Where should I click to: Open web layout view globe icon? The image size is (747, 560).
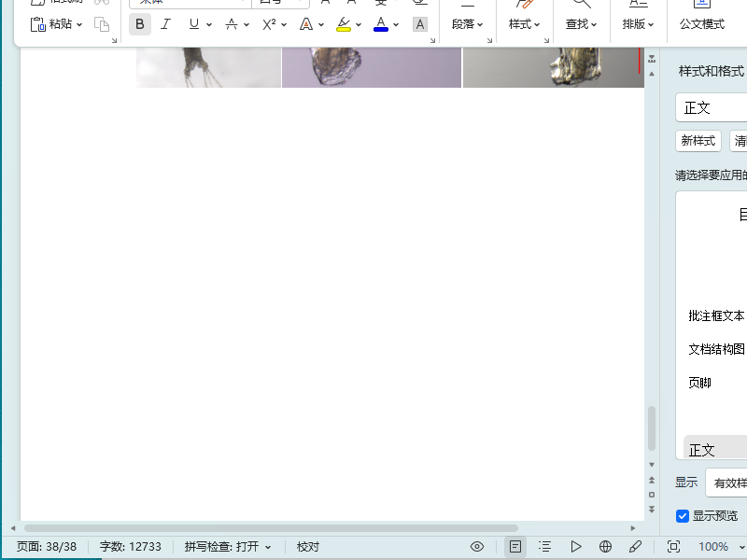[x=605, y=547]
